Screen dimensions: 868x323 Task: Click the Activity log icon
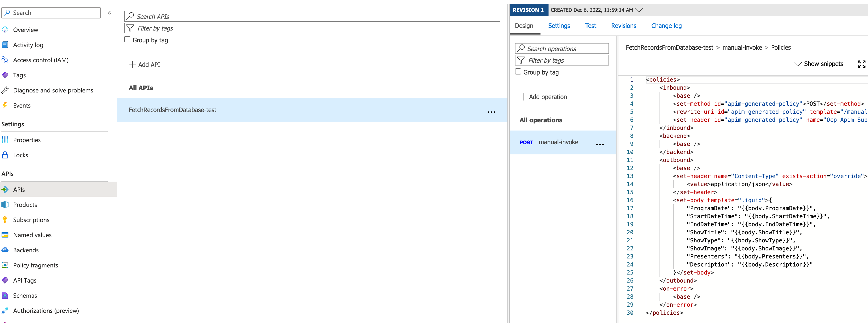click(x=5, y=45)
